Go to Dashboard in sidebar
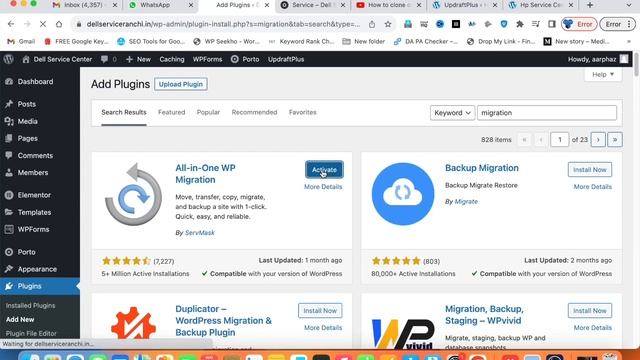Viewport: 640px width, 360px height. coord(36,82)
